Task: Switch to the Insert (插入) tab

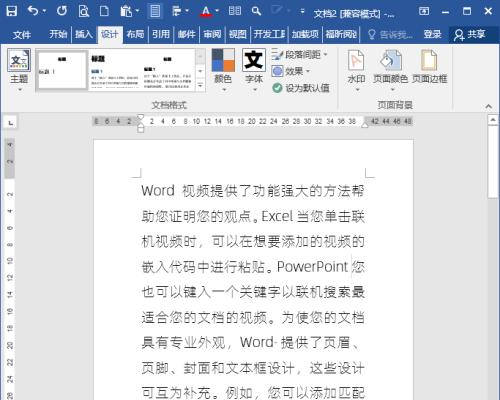Action: [x=84, y=34]
